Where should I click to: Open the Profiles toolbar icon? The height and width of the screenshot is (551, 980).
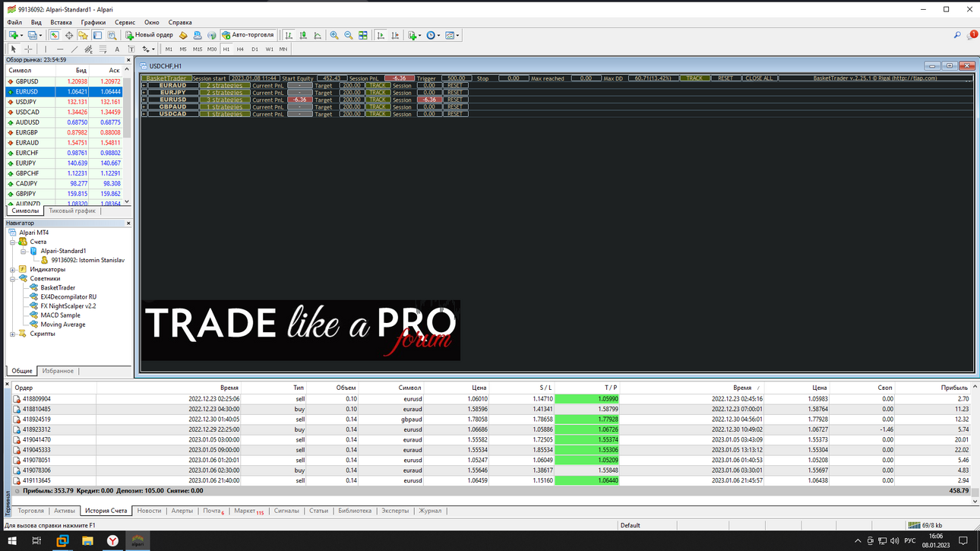(33, 35)
